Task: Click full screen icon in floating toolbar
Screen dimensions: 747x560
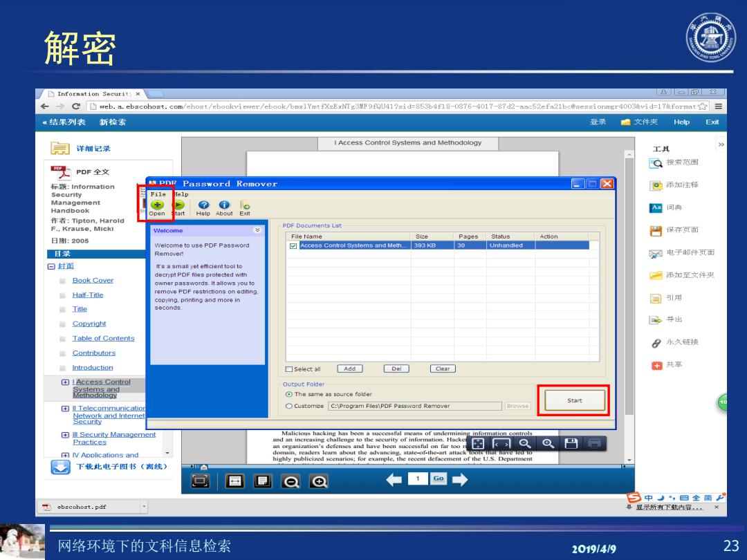Action: pyautogui.click(x=478, y=444)
